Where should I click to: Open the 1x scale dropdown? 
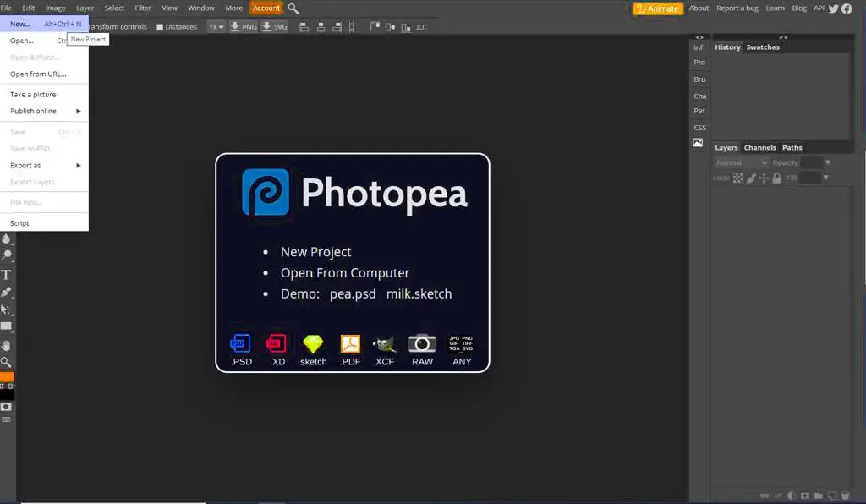tap(216, 26)
